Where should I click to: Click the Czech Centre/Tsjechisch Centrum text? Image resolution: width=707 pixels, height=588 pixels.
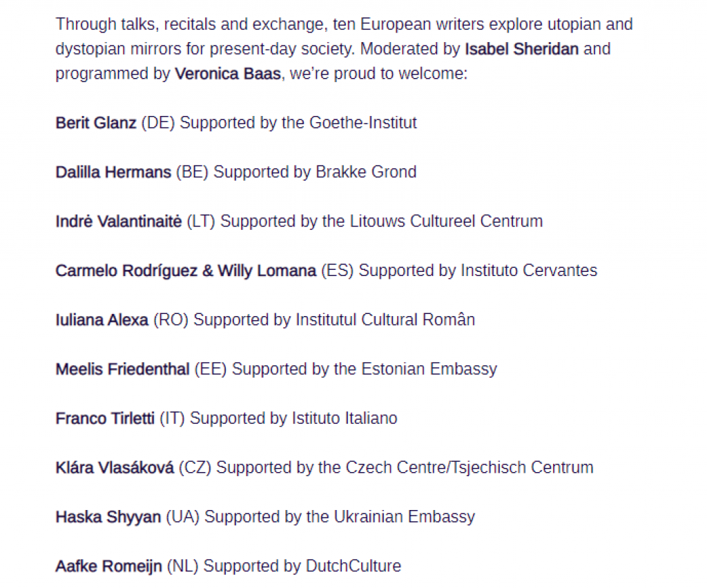click(x=469, y=467)
